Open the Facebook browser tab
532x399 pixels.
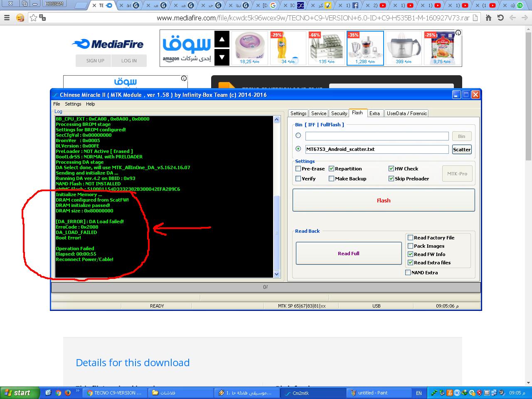(x=352, y=5)
